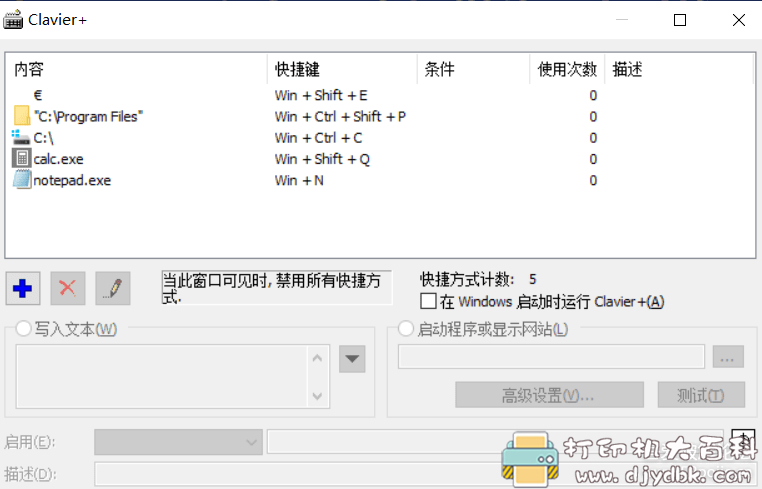Click the Win + Shift + Q cell
The image size is (762, 489).
point(322,159)
